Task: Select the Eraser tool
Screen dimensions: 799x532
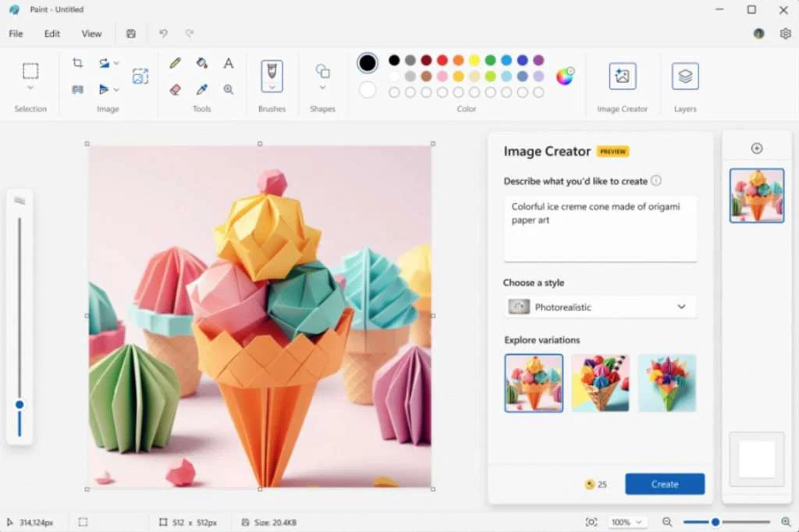Action: click(175, 88)
